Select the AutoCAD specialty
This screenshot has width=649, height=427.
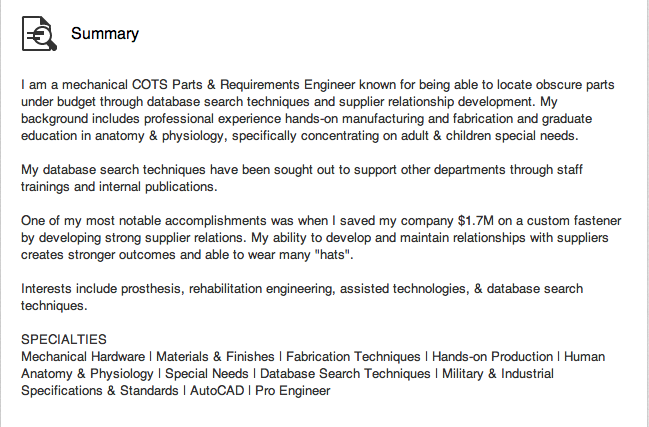click(217, 390)
